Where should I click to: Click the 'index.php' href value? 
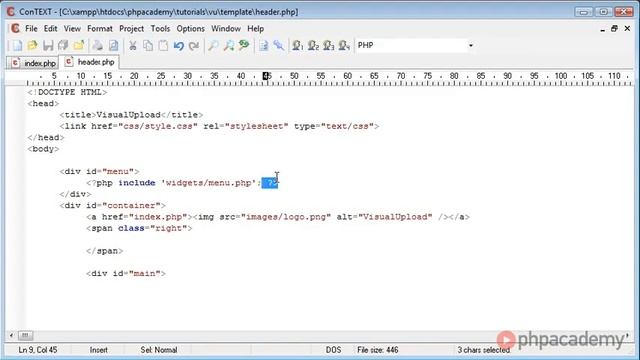point(158,217)
